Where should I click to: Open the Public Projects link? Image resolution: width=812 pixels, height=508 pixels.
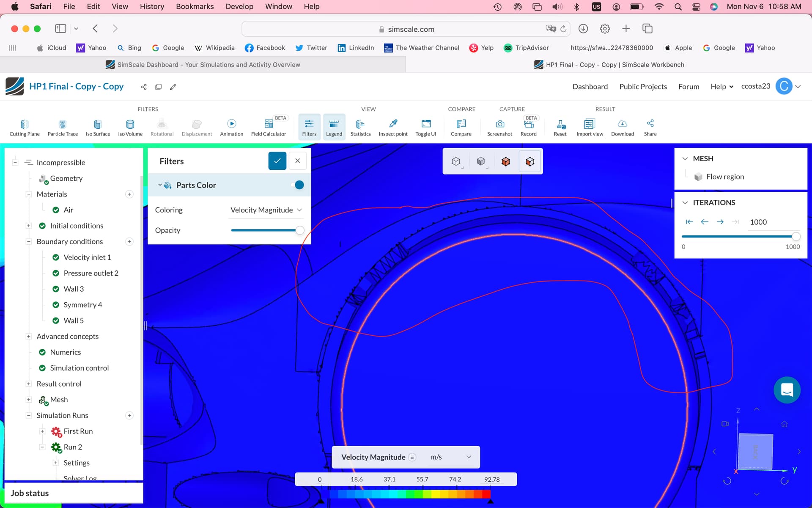point(643,86)
